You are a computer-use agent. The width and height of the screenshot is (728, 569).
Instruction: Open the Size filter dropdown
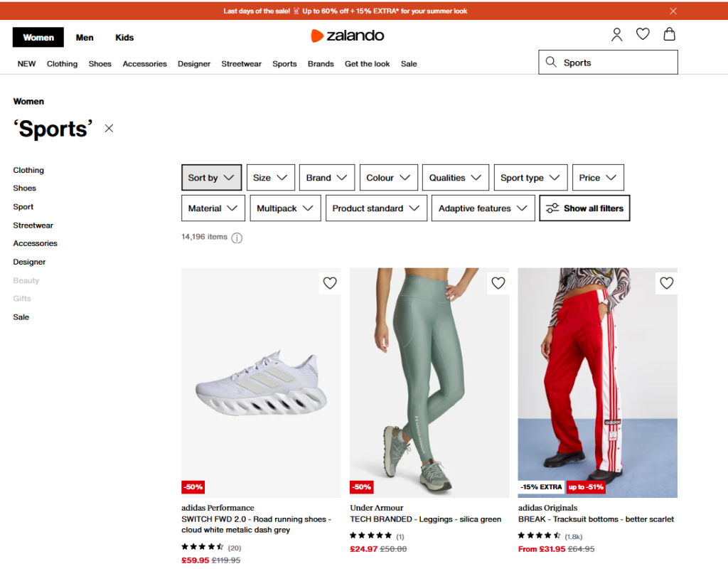click(271, 177)
